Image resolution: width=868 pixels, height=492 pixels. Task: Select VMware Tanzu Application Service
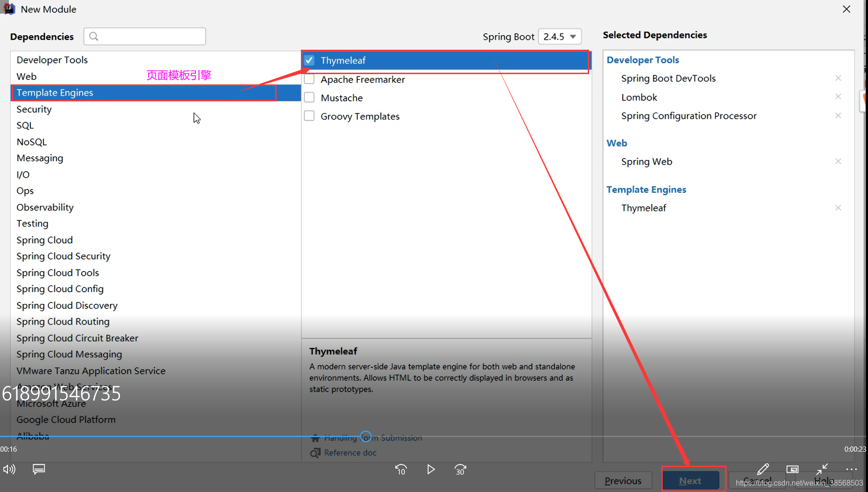pyautogui.click(x=156, y=371)
